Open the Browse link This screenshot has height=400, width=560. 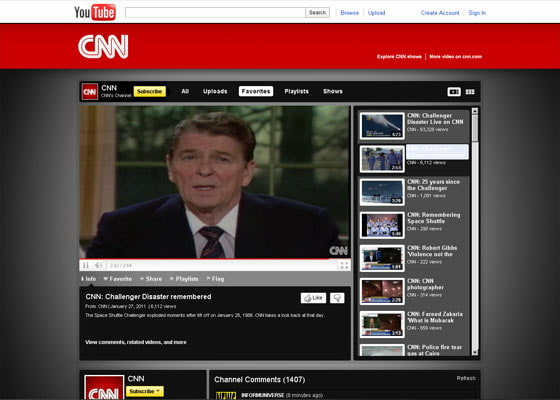(349, 13)
